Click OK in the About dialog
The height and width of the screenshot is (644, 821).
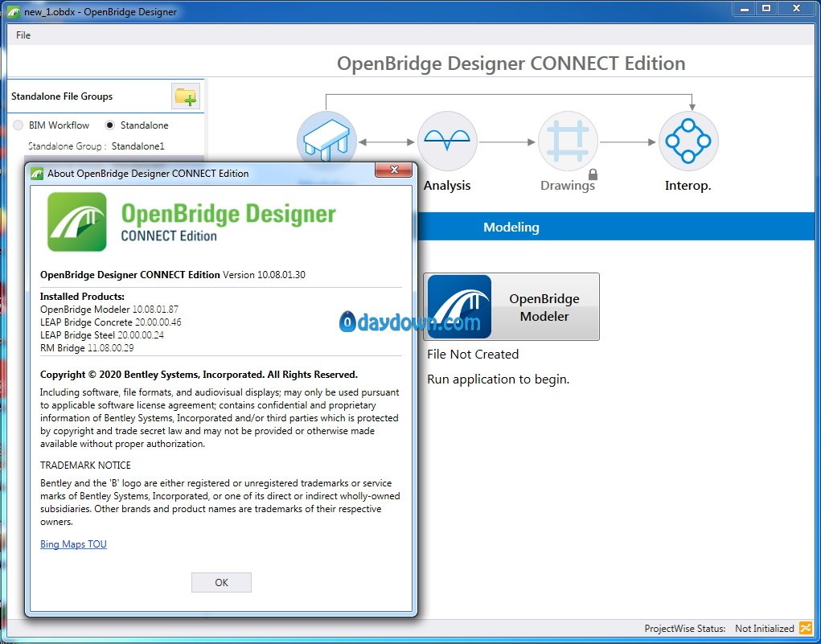click(221, 582)
